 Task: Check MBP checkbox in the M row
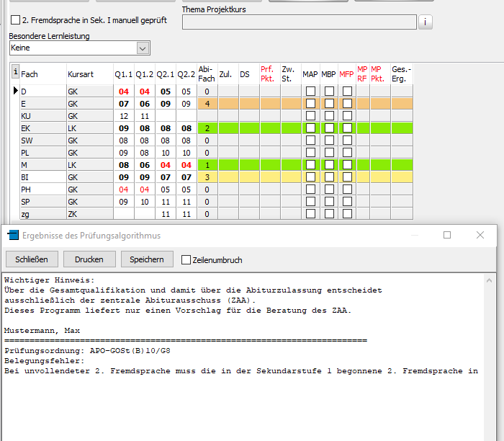[329, 165]
